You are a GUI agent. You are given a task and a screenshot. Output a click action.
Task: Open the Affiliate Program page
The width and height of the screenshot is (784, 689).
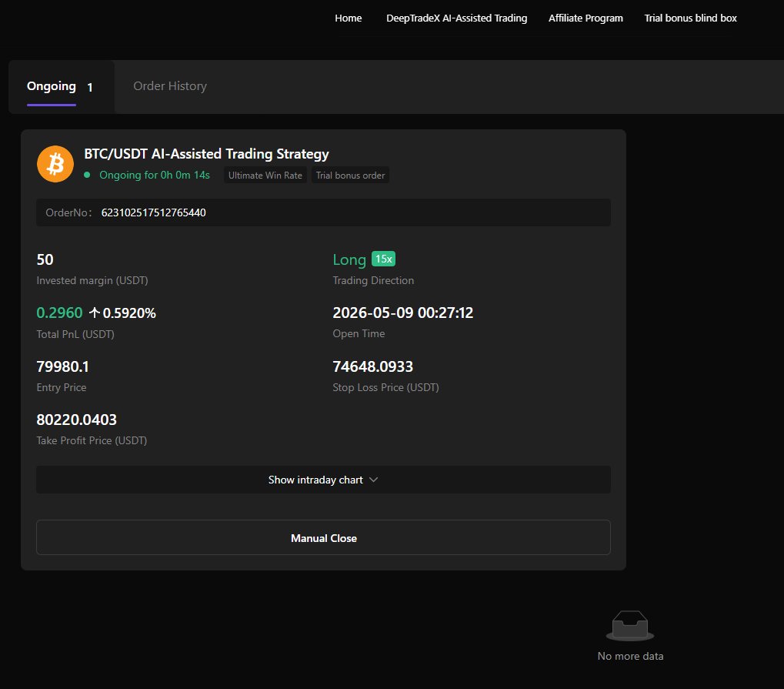pyautogui.click(x=585, y=18)
